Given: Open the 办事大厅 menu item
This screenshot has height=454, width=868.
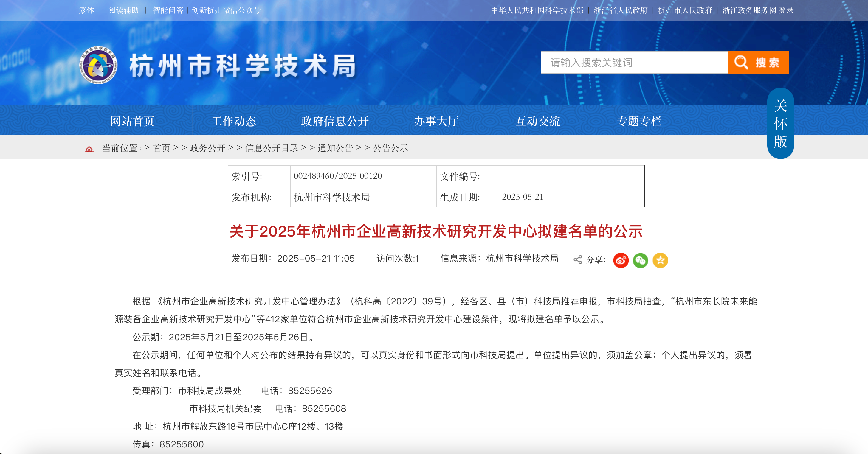Looking at the screenshot, I should pos(436,121).
